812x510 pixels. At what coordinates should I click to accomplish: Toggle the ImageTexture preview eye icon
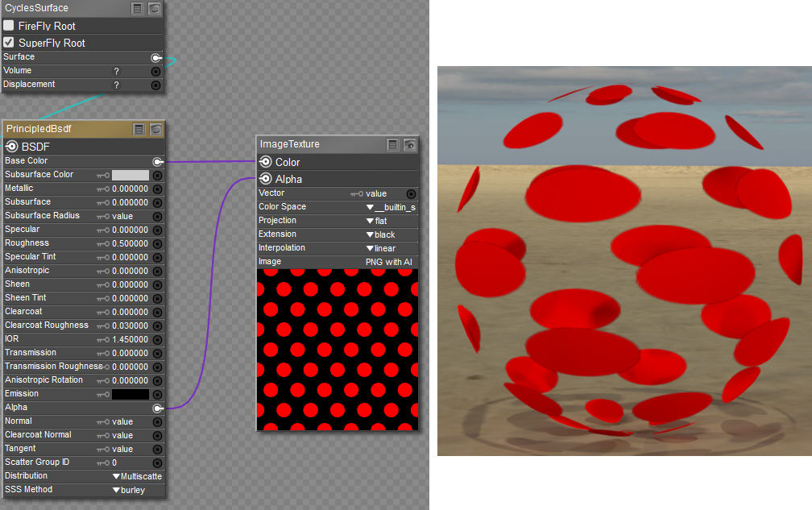pyautogui.click(x=409, y=144)
